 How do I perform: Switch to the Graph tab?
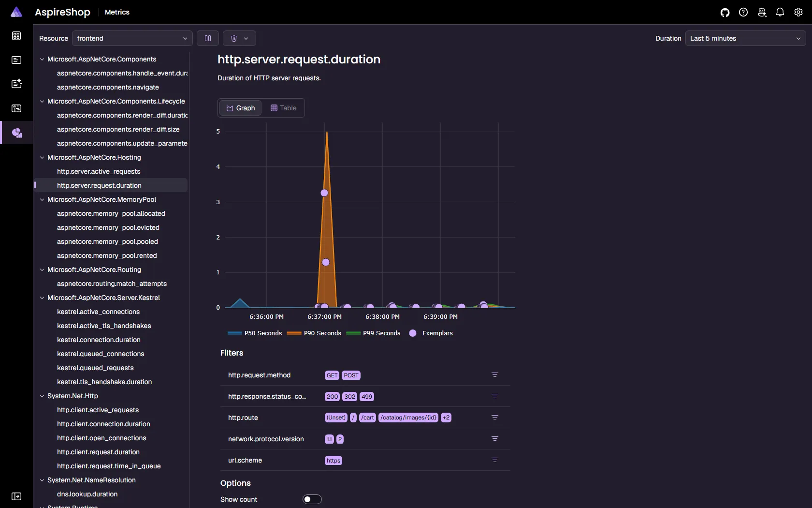pos(241,108)
